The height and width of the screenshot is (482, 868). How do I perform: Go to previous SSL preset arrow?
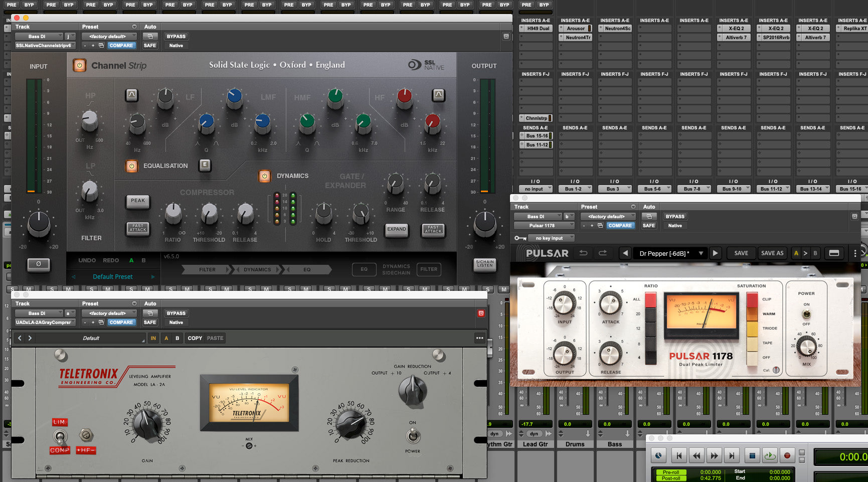(x=73, y=277)
